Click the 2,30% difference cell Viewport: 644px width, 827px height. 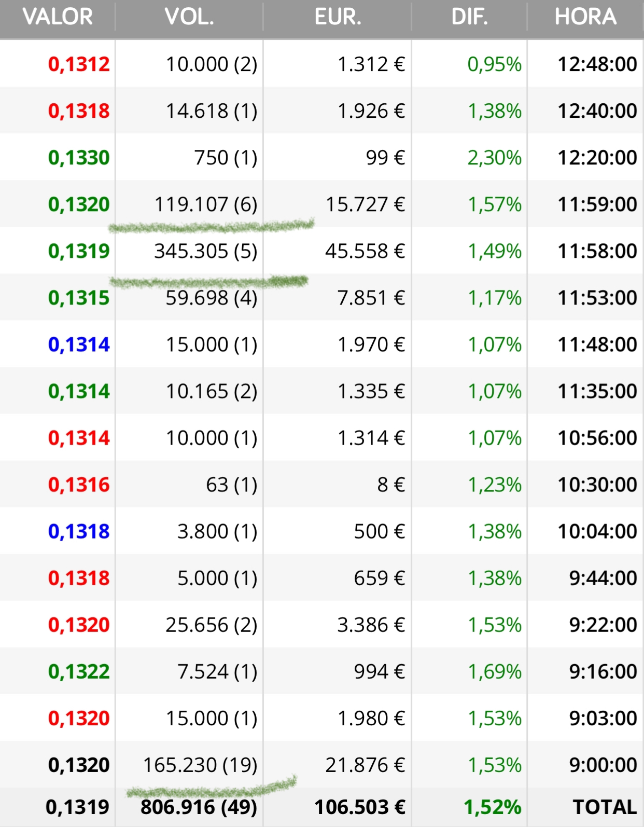[494, 158]
